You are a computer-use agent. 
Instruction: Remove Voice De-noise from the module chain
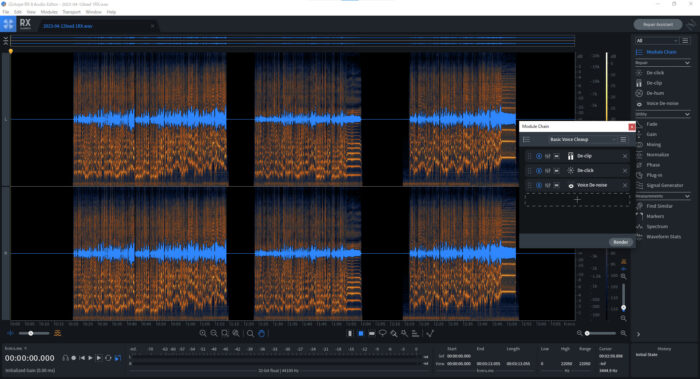pos(625,185)
